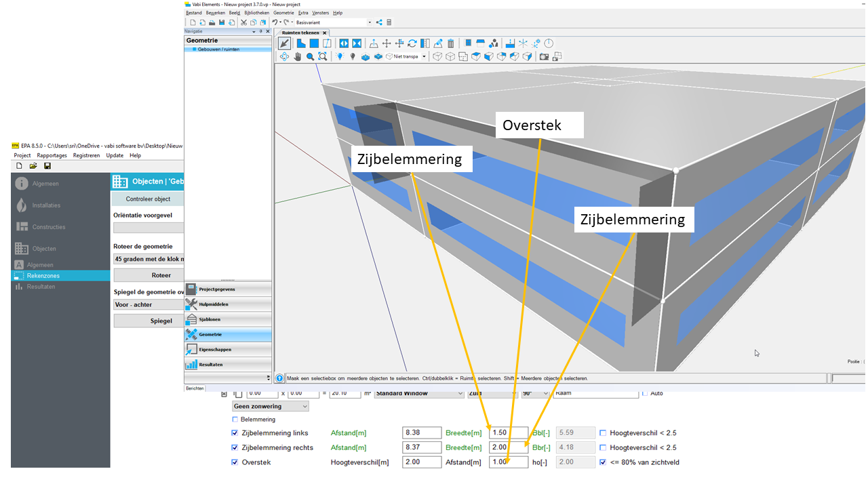This screenshot has width=868, height=488.
Task: Select the arrow selection tool
Action: [285, 43]
